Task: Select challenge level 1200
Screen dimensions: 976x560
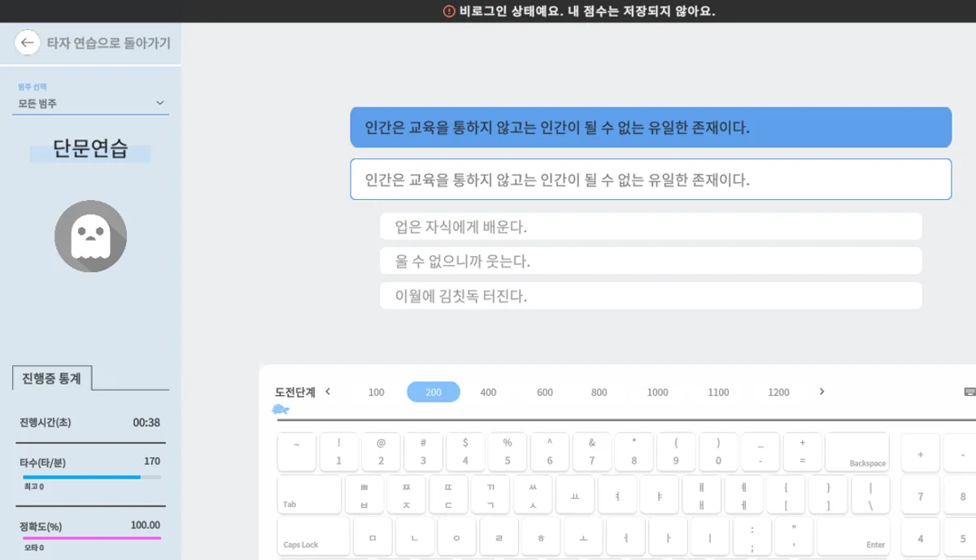Action: coord(778,393)
